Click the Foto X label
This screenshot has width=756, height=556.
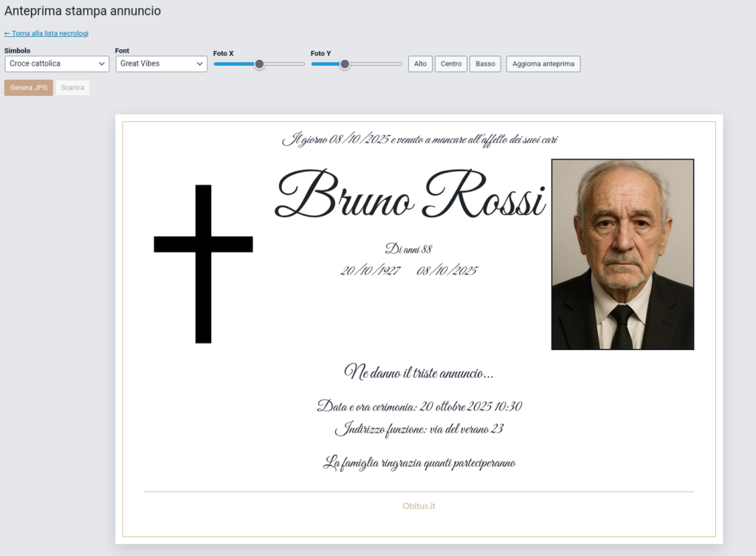point(223,53)
